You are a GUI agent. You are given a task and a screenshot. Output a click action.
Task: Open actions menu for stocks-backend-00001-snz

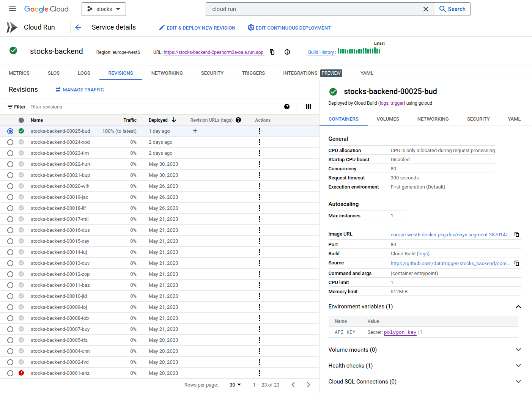260,373
